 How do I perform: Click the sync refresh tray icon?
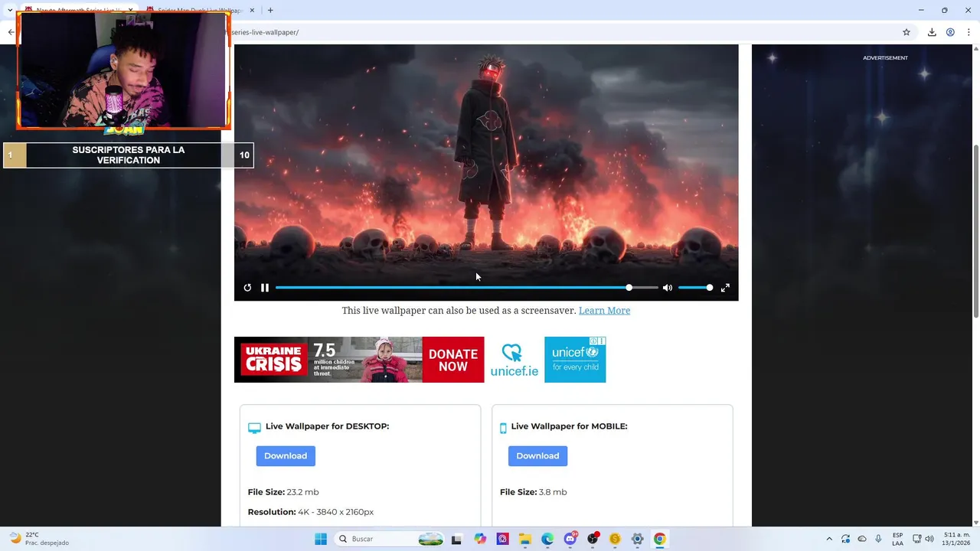coord(846,539)
